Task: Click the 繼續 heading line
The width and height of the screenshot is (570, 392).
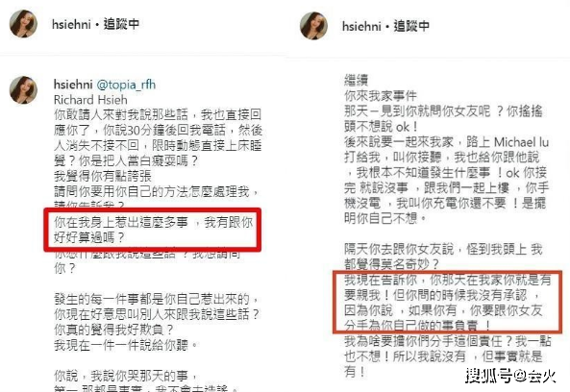Action: coord(357,80)
